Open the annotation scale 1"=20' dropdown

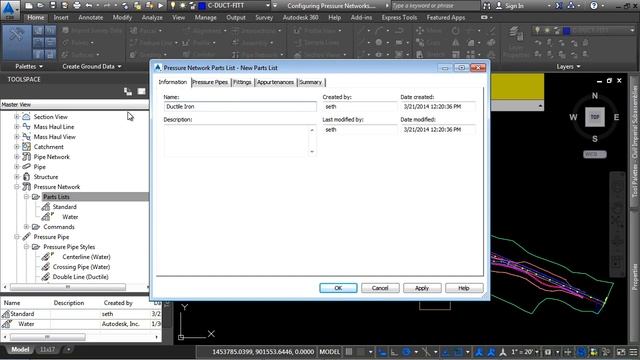tap(536, 352)
